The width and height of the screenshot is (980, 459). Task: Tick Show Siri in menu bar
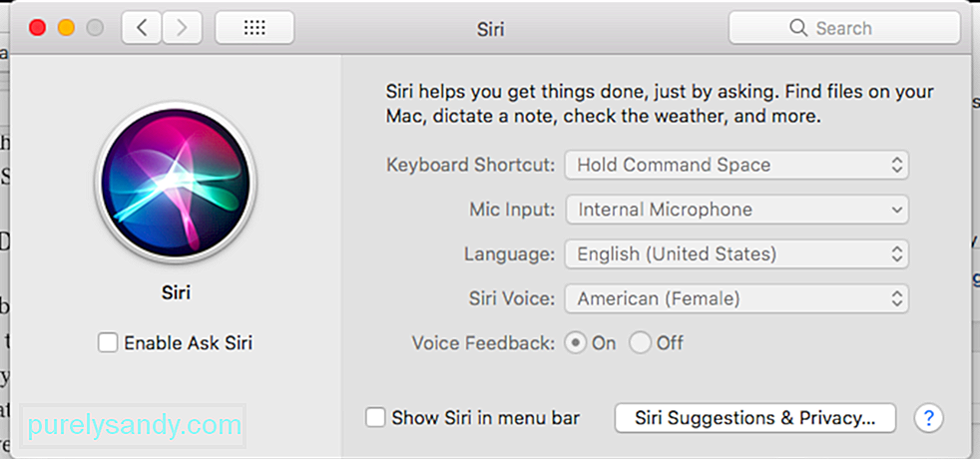pos(375,418)
